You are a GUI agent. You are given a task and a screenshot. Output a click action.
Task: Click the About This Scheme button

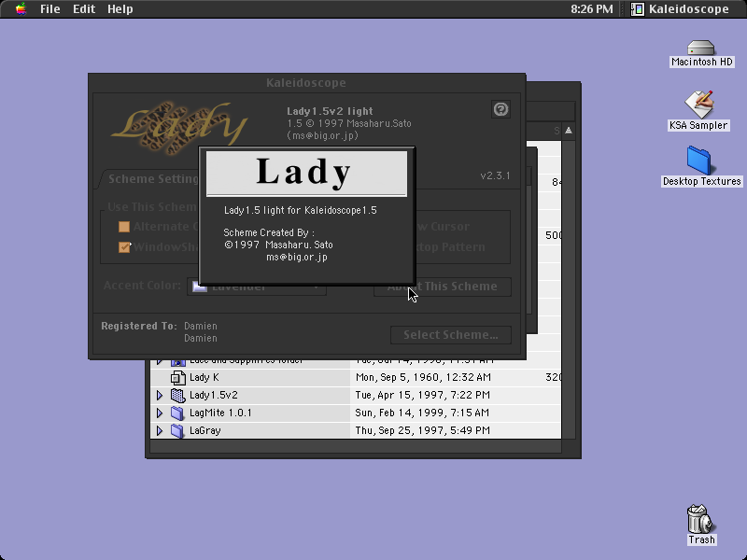click(442, 287)
